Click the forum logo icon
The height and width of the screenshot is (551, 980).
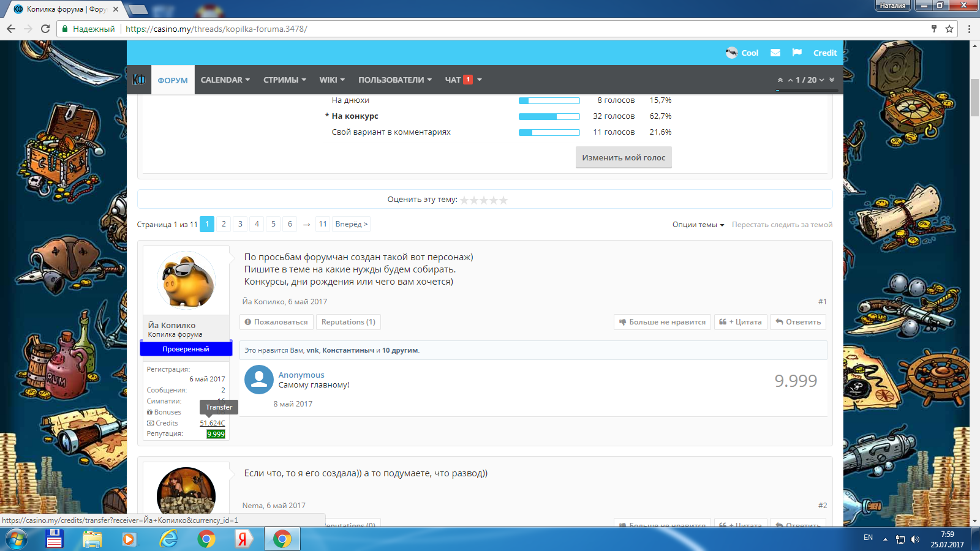[139, 80]
